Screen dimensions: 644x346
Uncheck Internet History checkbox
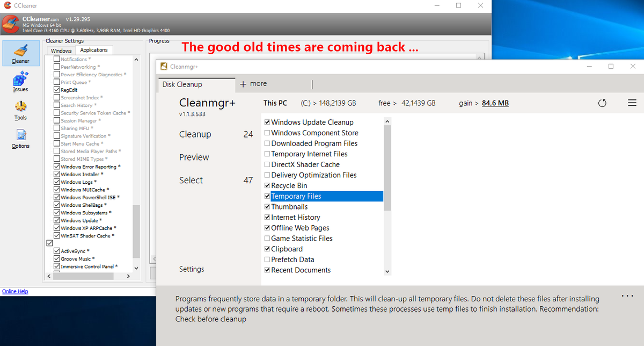coord(267,217)
